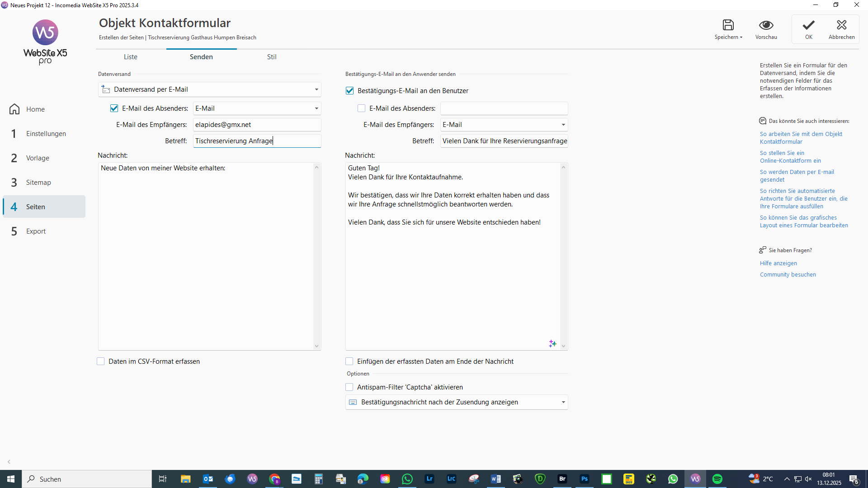Open the Speichern dropdown arrow
Viewport: 868px width, 488px height.
pos(741,38)
